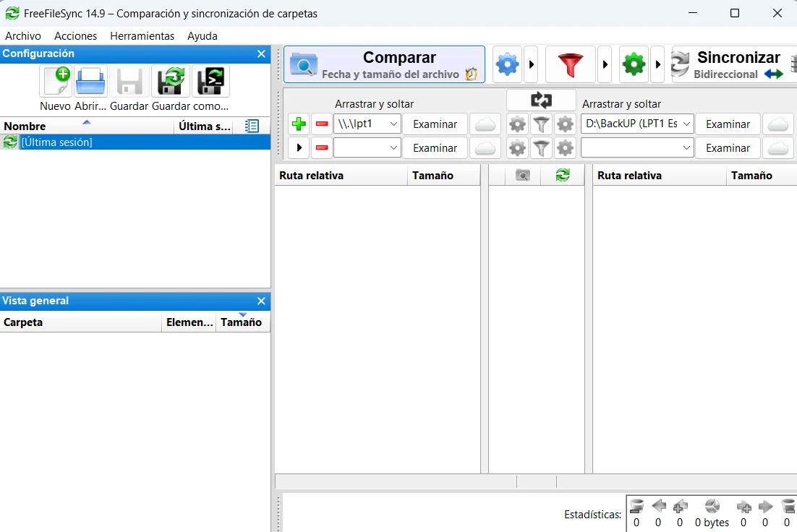
Task: Toggle the configuration list column options icon
Action: (x=252, y=126)
